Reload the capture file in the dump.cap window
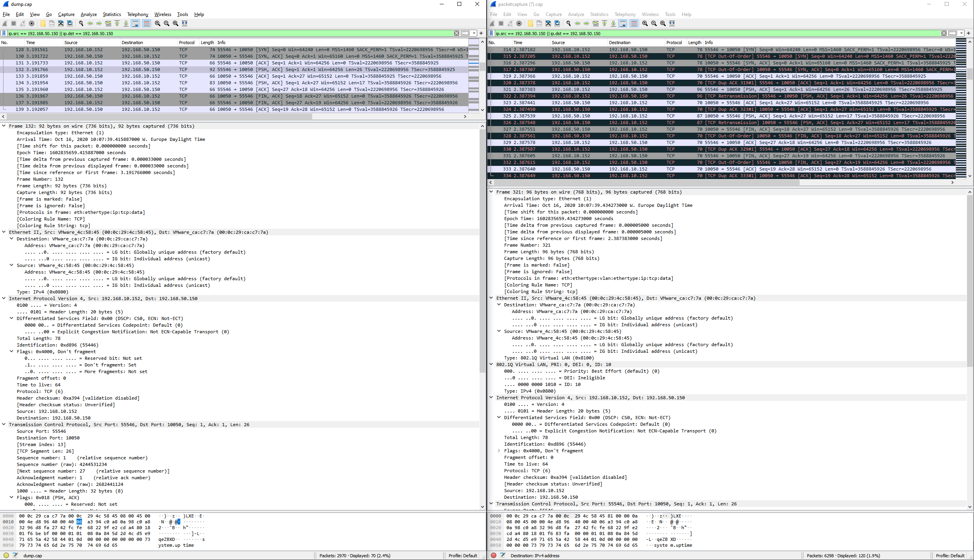The height and width of the screenshot is (560, 974). pyautogui.click(x=70, y=23)
